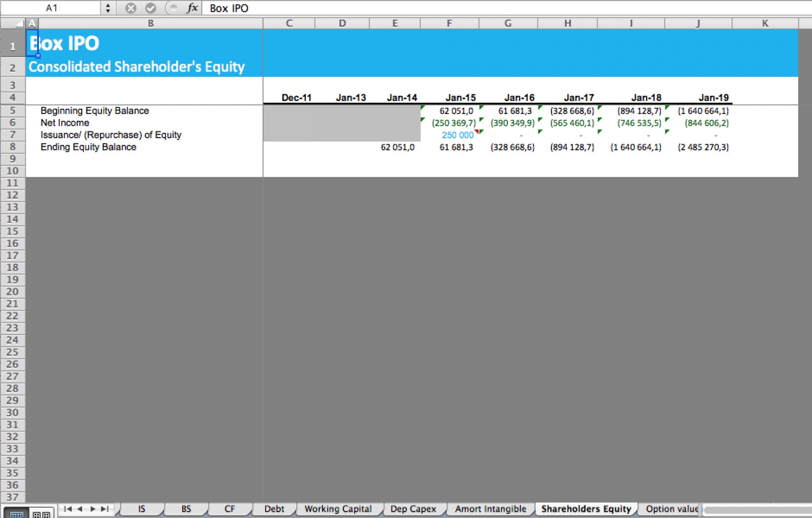Select row 20 header
Viewport: 812px width, 518px height.
click(13, 292)
